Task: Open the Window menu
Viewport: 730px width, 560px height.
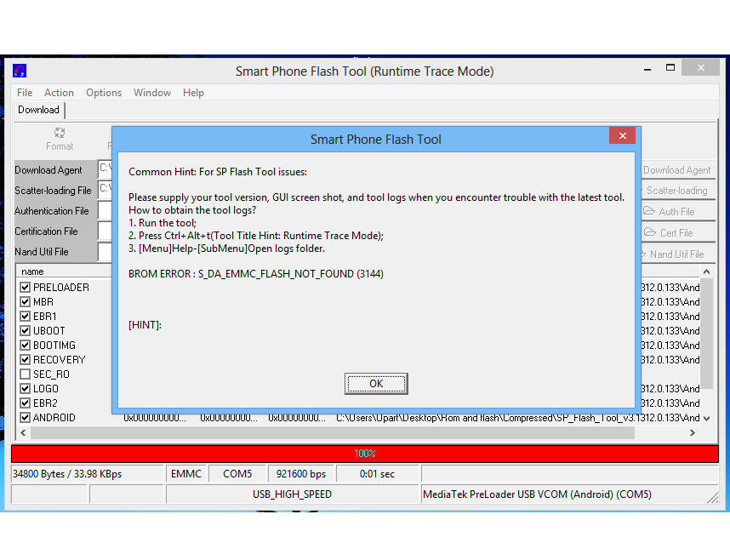Action: [x=152, y=93]
